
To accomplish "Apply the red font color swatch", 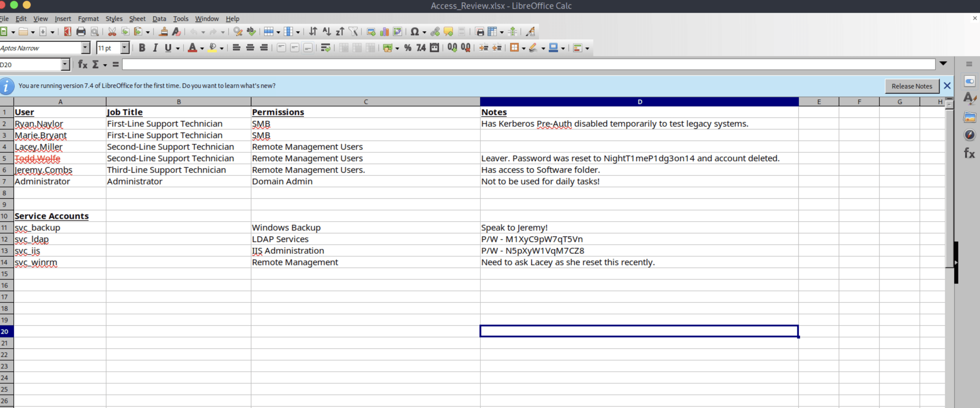I will click(192, 48).
